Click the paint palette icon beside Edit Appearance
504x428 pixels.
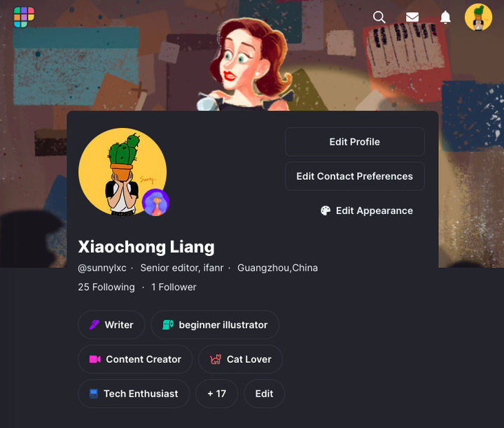click(x=325, y=211)
